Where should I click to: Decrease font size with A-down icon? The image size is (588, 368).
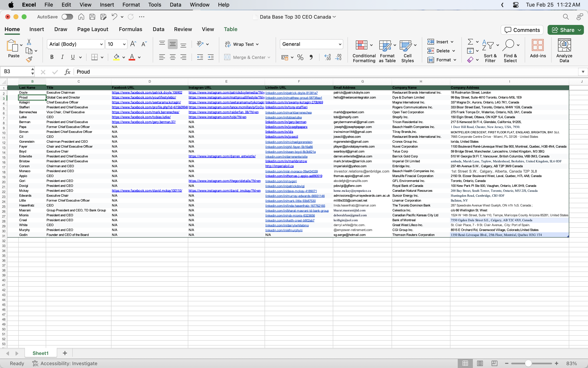pos(144,44)
